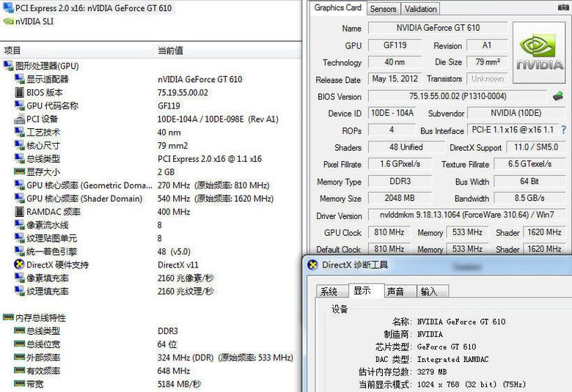
Task: Click the 纹理贴图单元 row icon
Action: tap(19, 238)
